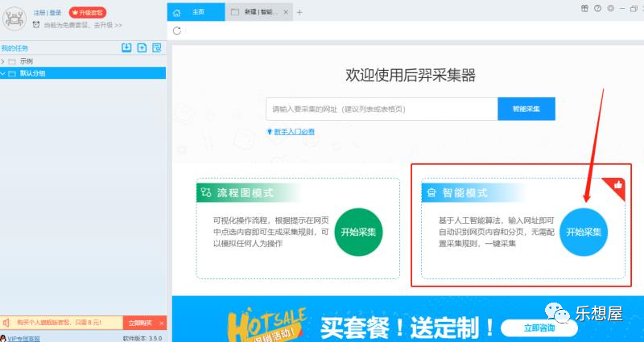Switch to the 主页 home tab

tap(196, 12)
